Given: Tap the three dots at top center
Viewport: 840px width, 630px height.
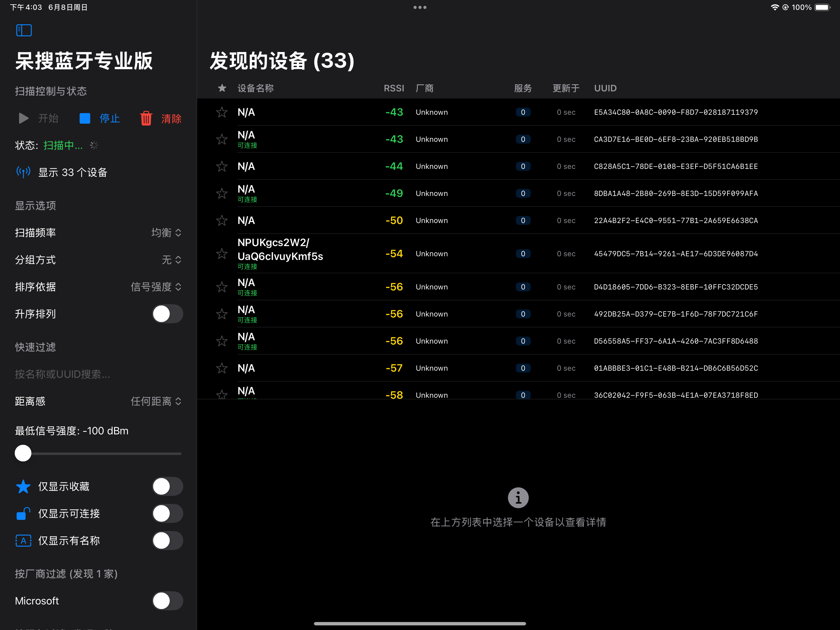Looking at the screenshot, I should [420, 7].
